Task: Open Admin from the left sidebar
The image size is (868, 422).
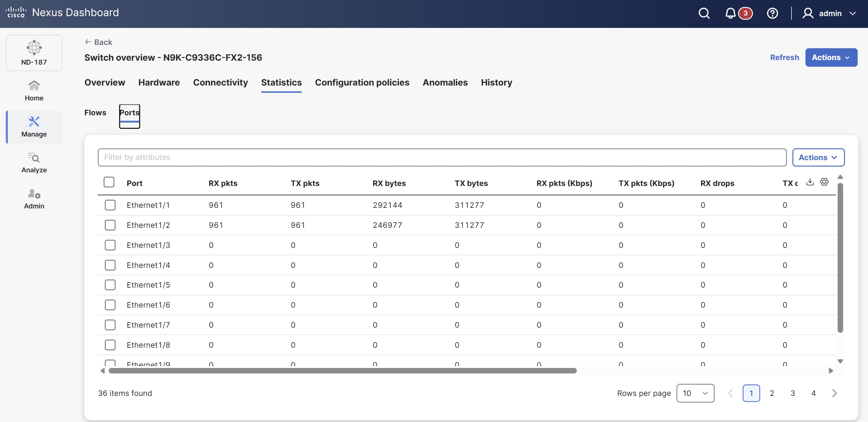Action: tap(34, 199)
